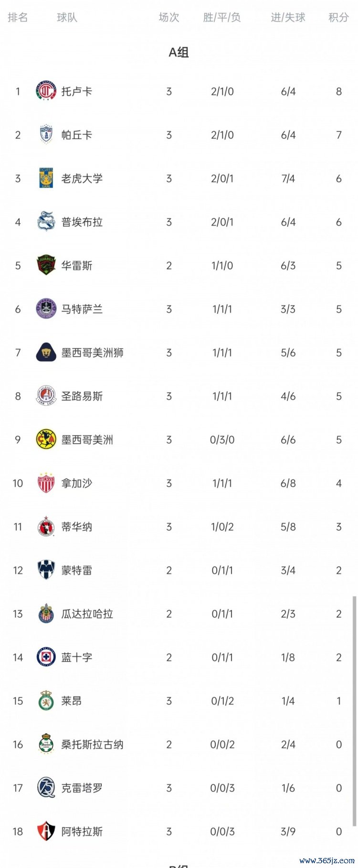This screenshot has height=868, width=358.
Task: Click the Necaxa (拿加沙) striped crest
Action: pyautogui.click(x=46, y=483)
